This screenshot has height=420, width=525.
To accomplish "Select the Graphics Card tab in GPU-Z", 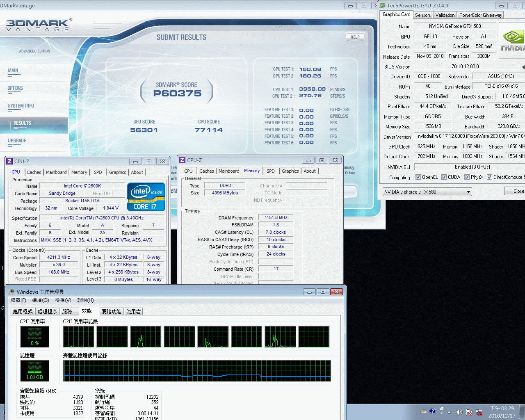I will (396, 14).
